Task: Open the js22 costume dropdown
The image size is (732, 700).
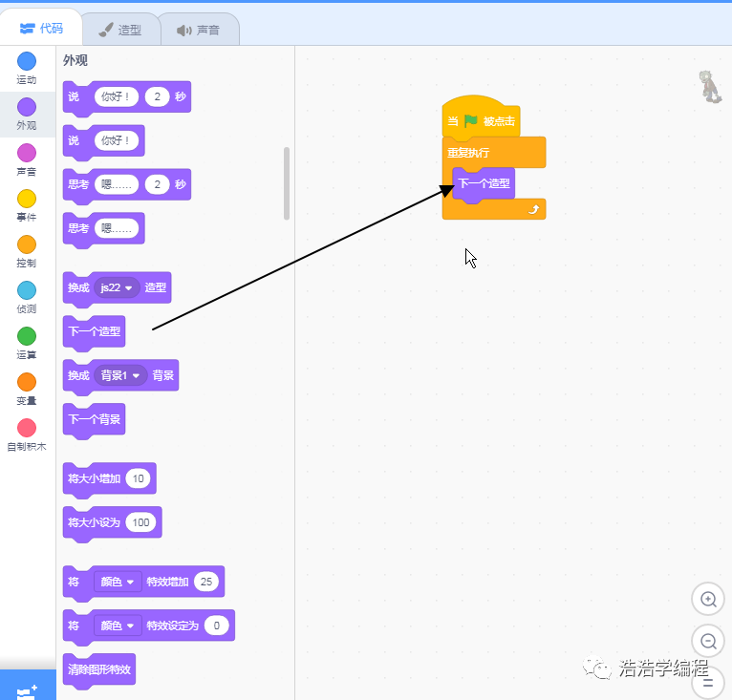Action: (117, 287)
